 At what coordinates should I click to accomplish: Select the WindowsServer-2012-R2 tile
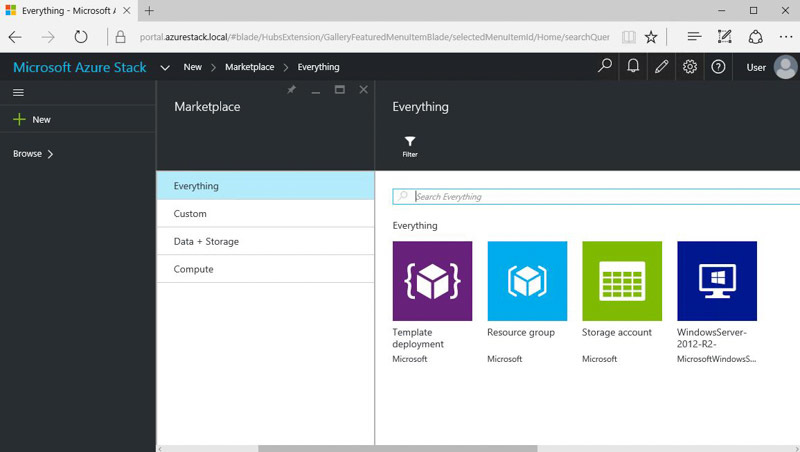(x=716, y=281)
